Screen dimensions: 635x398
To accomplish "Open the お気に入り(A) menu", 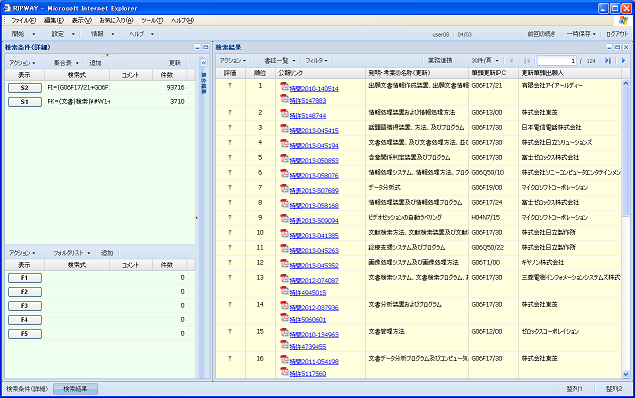I will [x=116, y=20].
